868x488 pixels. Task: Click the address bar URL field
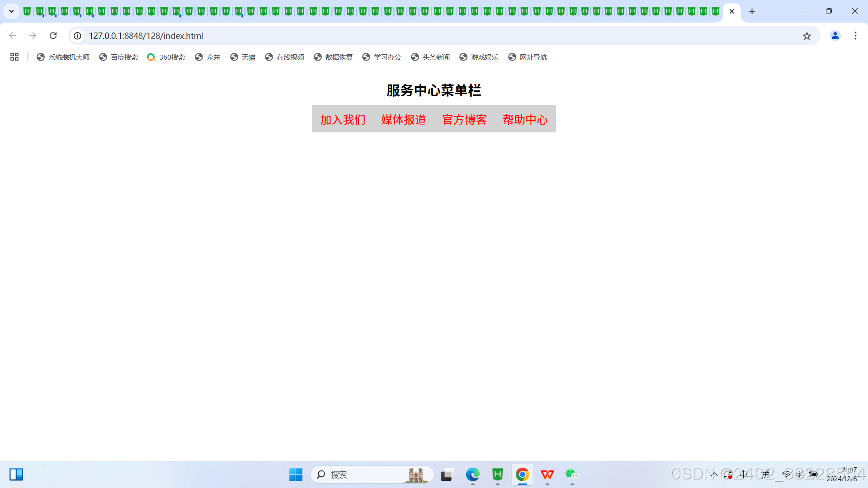tap(443, 36)
